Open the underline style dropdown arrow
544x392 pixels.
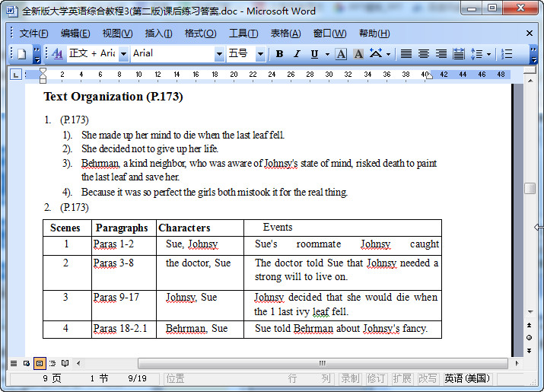click(x=327, y=54)
